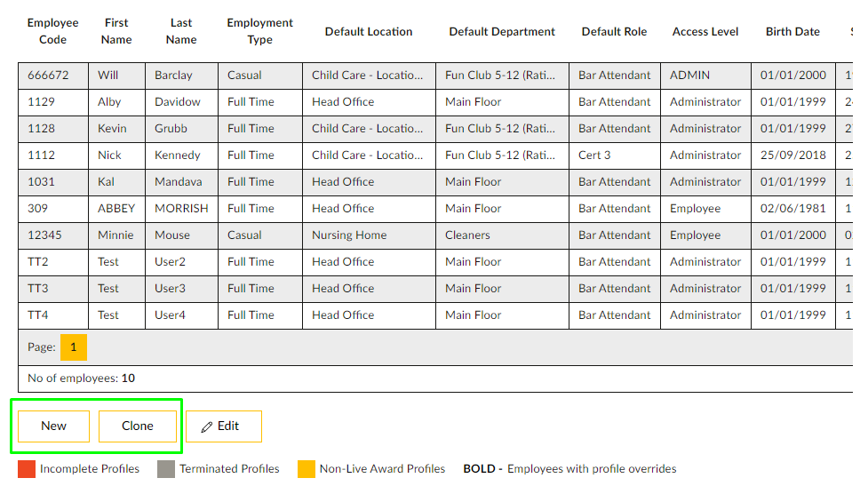Screen dimensions: 868x494
Task: Sort by Employment Type column header
Action: pos(259,31)
